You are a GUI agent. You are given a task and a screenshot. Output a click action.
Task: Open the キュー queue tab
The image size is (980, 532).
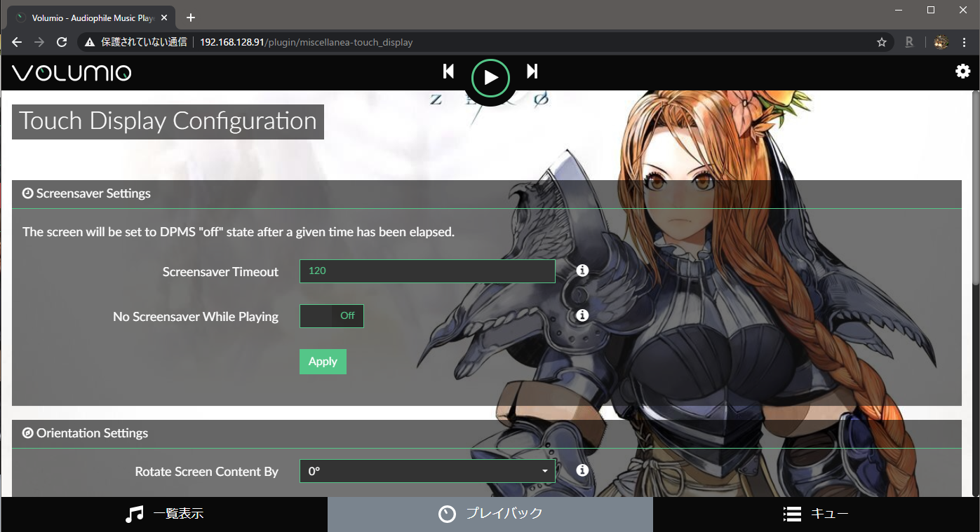[x=816, y=514]
